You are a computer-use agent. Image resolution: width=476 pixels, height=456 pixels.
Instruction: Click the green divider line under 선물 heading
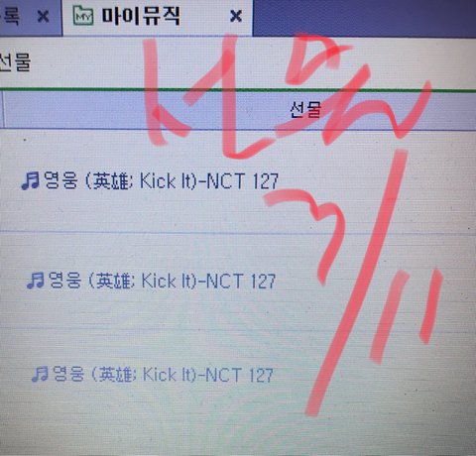tap(238, 90)
